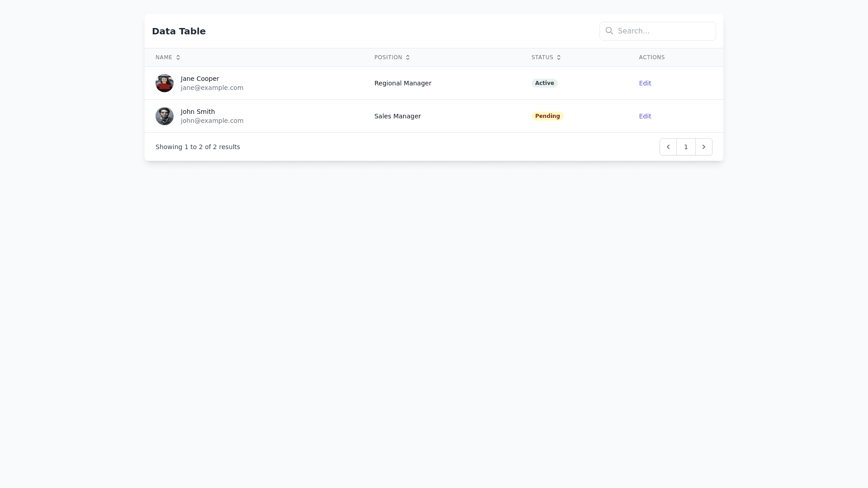Click the Pending status badge
This screenshot has width=868, height=488.
(x=547, y=116)
